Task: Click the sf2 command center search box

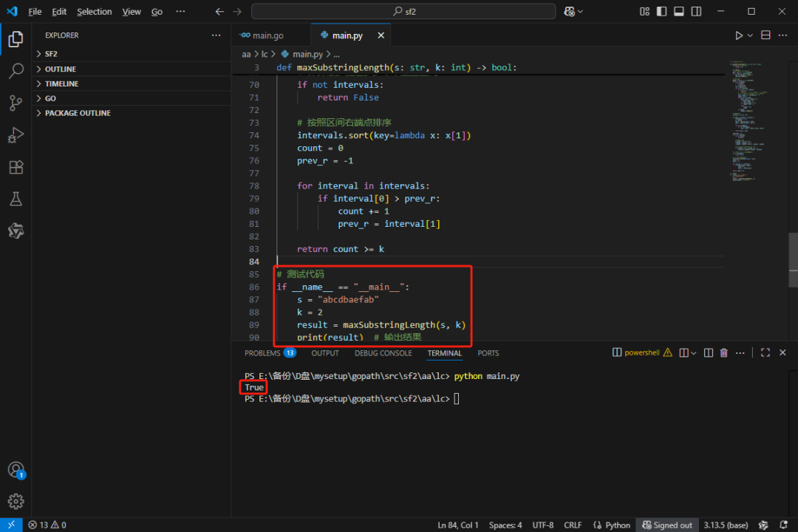Action: pyautogui.click(x=403, y=12)
